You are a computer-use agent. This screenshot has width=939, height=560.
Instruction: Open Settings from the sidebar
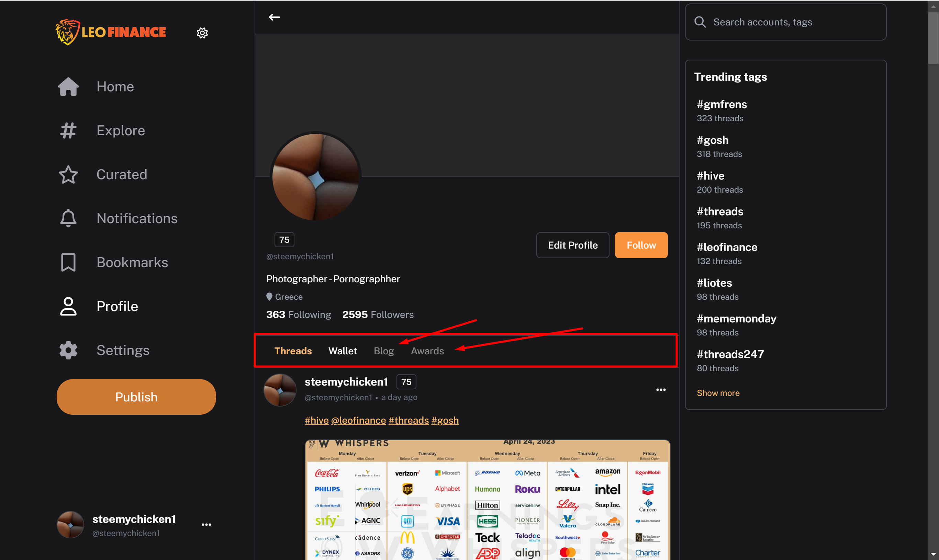[x=123, y=350]
